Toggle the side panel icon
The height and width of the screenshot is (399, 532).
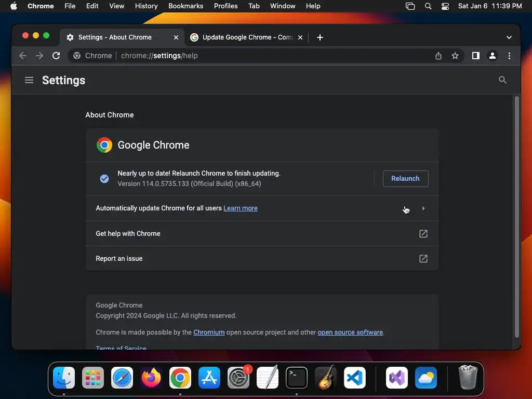(x=476, y=56)
